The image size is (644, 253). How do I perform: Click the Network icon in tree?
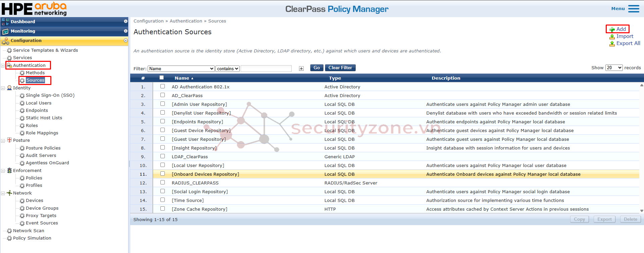pos(9,193)
